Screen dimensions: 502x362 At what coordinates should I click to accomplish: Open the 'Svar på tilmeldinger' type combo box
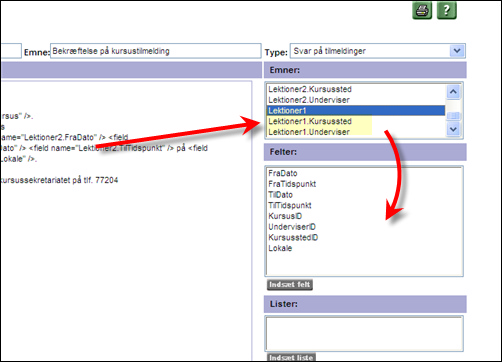[378, 51]
